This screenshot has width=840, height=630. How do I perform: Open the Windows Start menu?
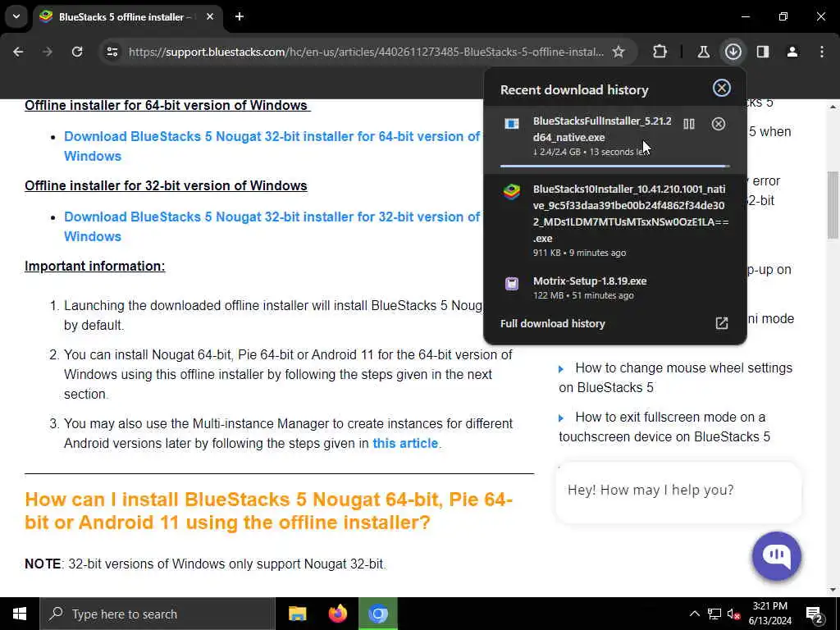[x=20, y=614]
